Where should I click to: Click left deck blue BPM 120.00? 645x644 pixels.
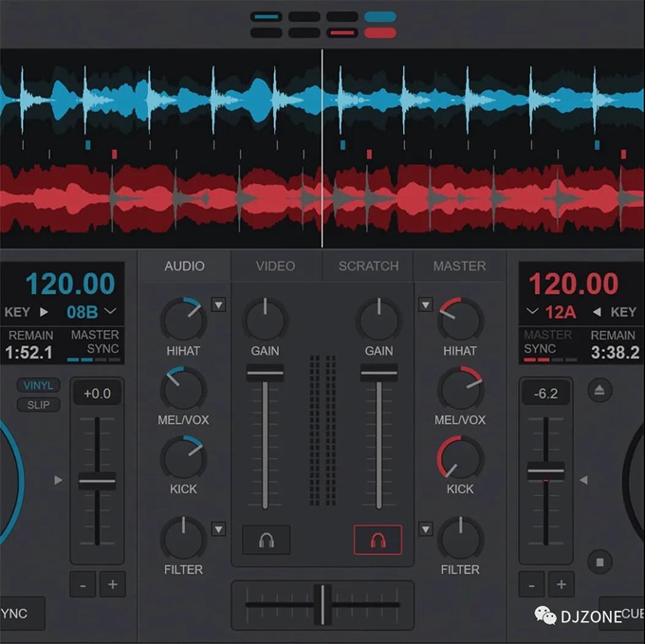pos(70,284)
